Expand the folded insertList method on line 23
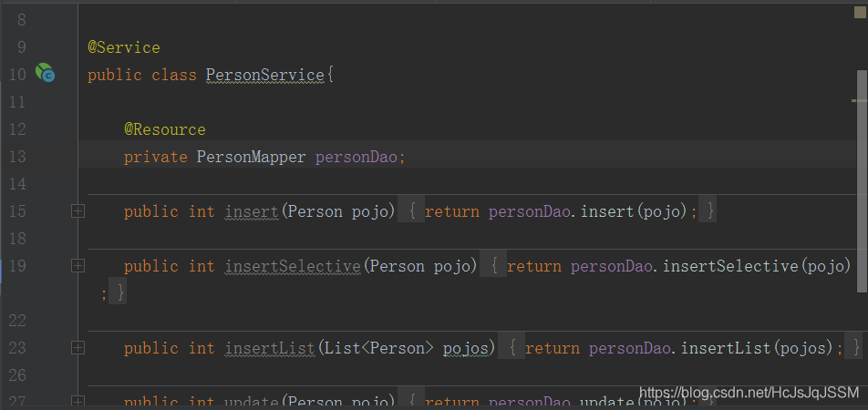Screen dimensions: 868x410 point(77,348)
